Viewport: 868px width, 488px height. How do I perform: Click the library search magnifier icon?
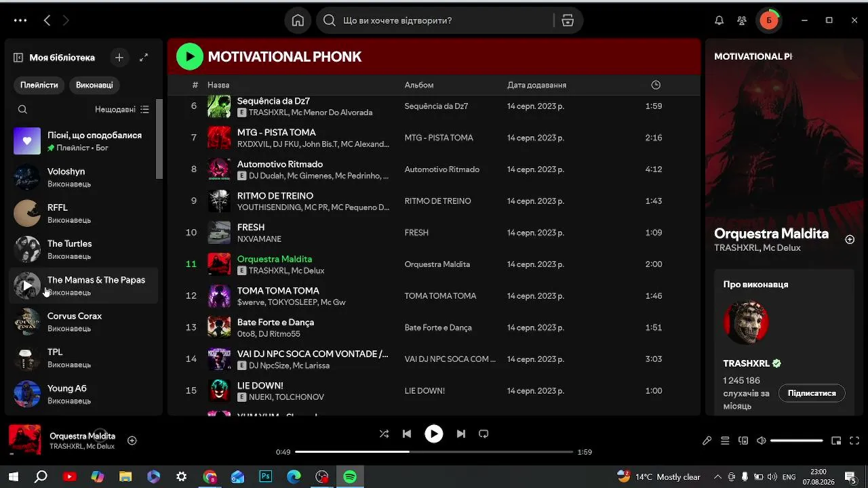coord(22,109)
